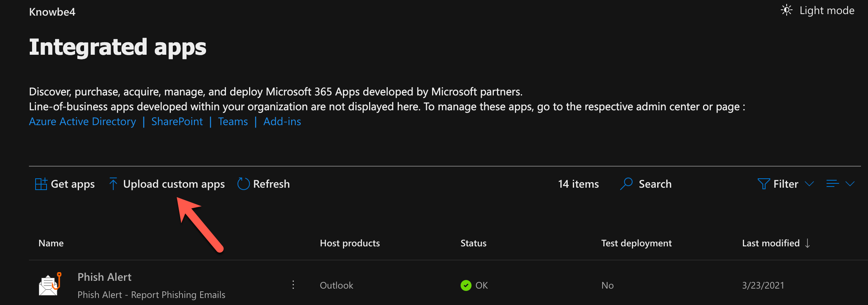Open the Add-ins link
The height and width of the screenshot is (305, 868).
click(x=282, y=122)
